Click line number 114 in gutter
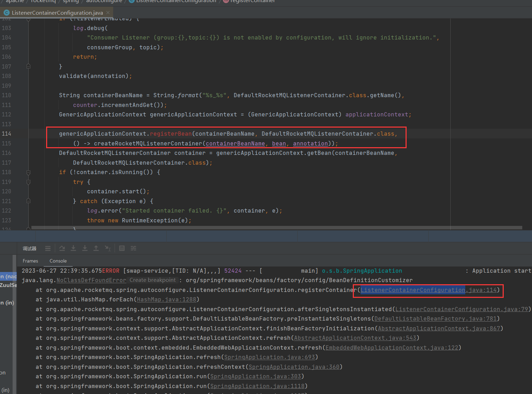 pyautogui.click(x=6, y=134)
